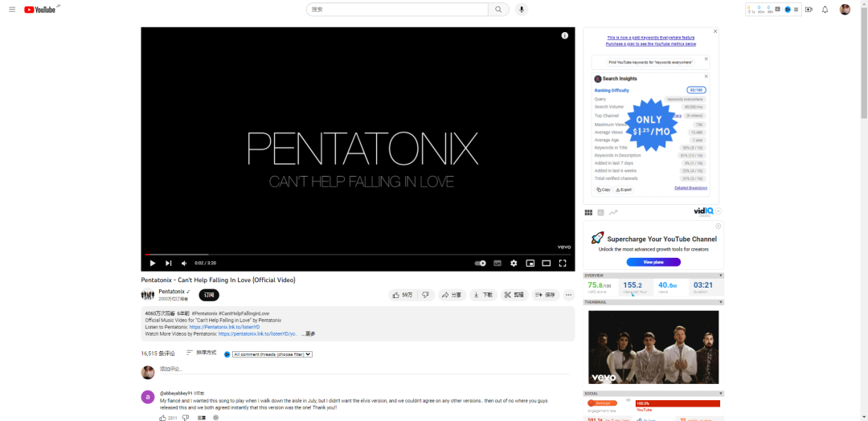Open the YouTube hamburger guide menu
868x421 pixels.
click(x=12, y=10)
